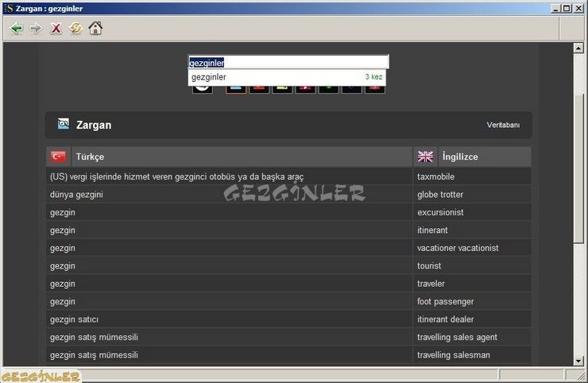Stop loading with the red X
Viewport: 588px width, 383px height.
56,28
